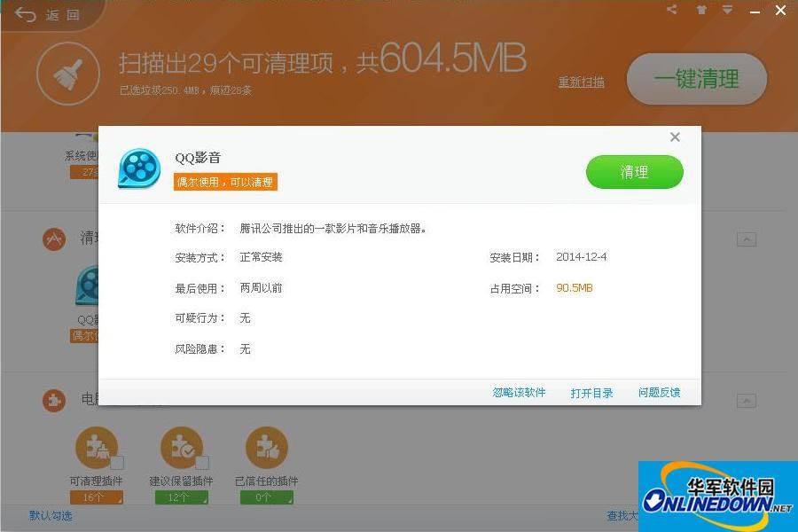Click the 已信任的插件 thumbs-up icon
This screenshot has width=798, height=532.
267,448
